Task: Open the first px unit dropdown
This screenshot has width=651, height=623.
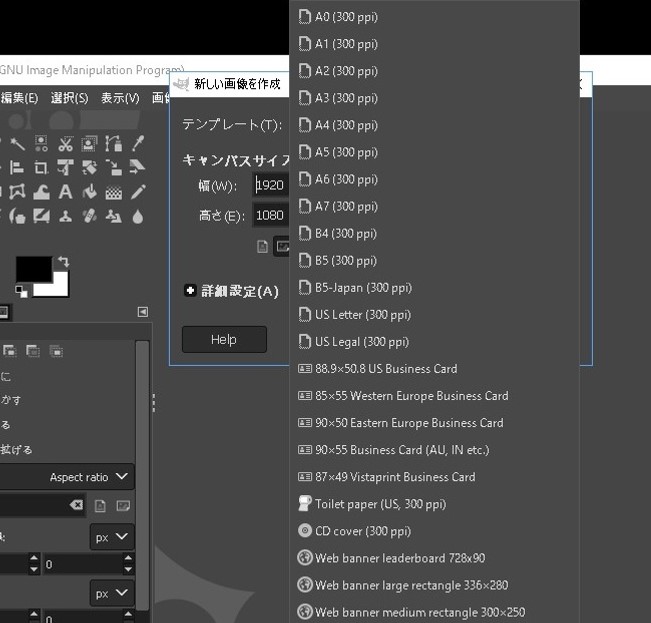Action: coord(112,537)
